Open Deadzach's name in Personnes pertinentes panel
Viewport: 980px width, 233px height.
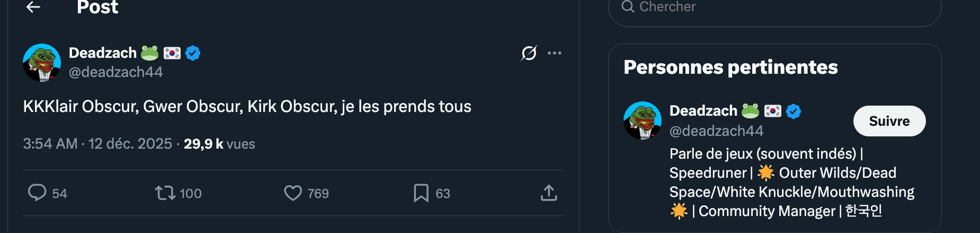click(703, 111)
